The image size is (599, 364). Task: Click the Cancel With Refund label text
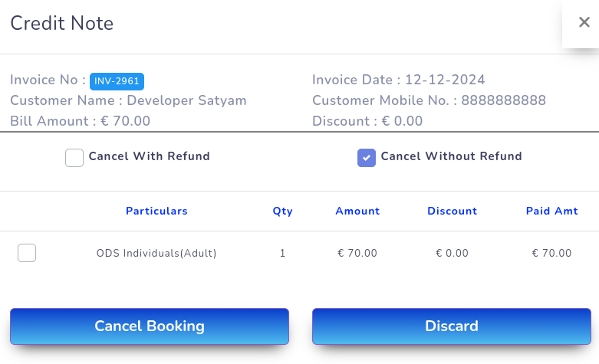click(x=149, y=156)
